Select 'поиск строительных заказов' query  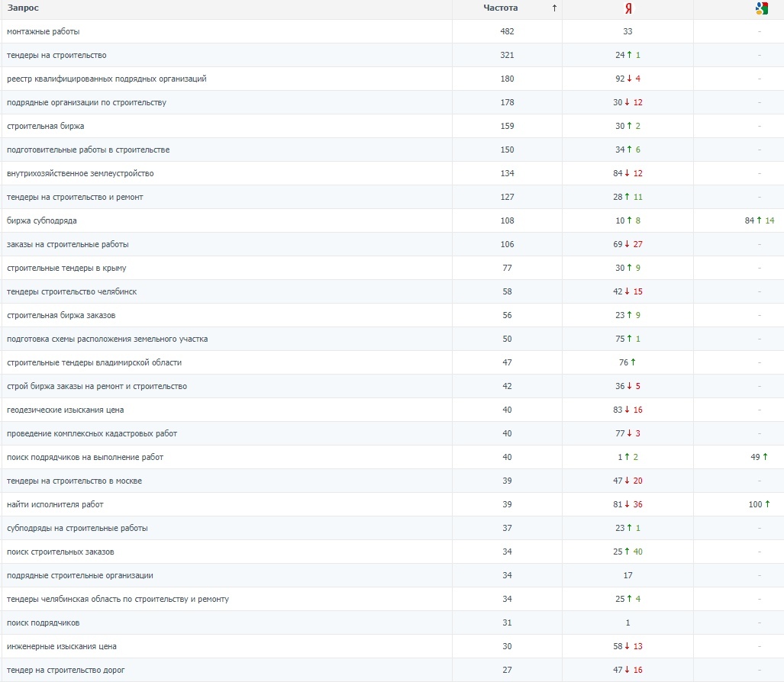click(x=60, y=552)
